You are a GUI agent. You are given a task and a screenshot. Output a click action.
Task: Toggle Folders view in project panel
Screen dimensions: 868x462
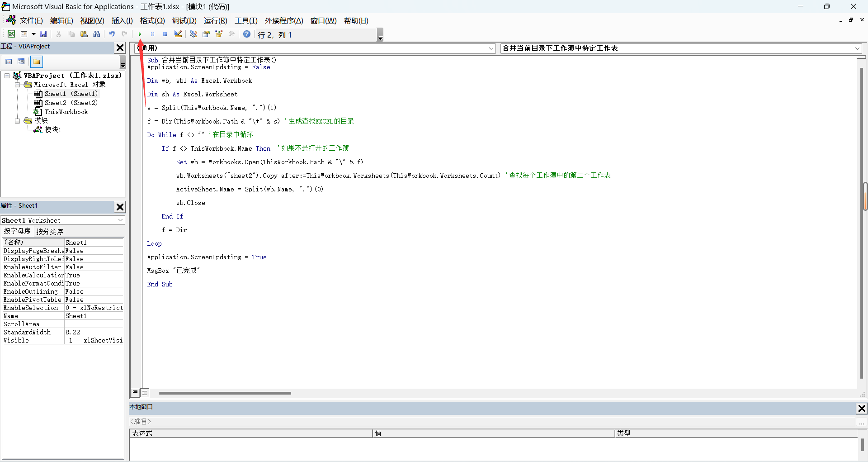(x=36, y=62)
